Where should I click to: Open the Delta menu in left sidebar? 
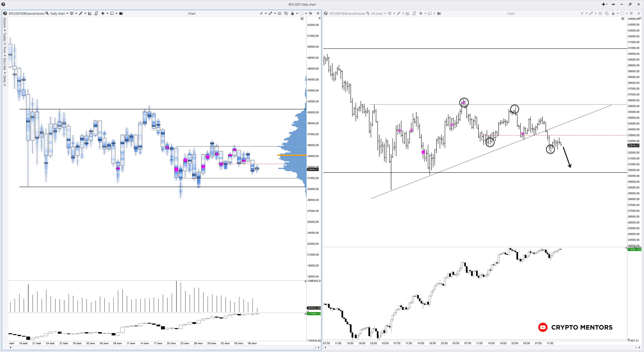pos(5,79)
